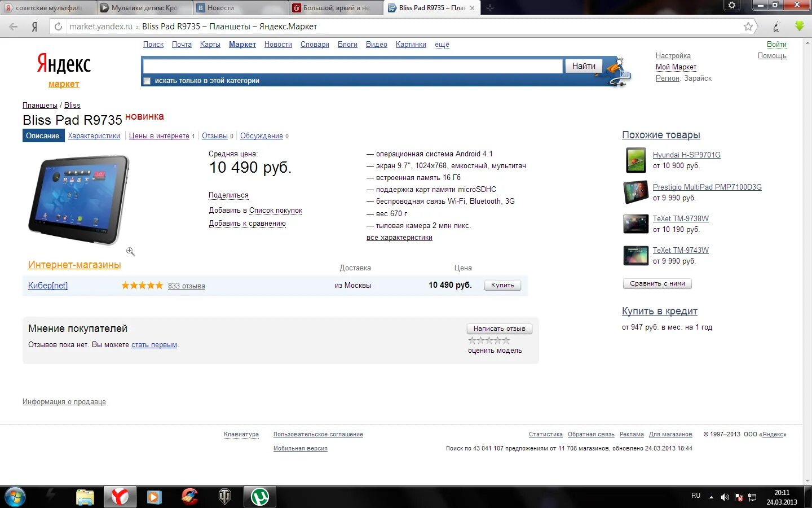Click 'Добавить к сравнению' link
Image resolution: width=812 pixels, height=508 pixels.
(248, 224)
